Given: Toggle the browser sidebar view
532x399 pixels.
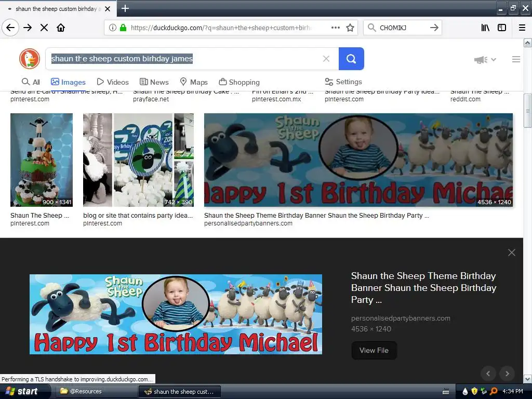Looking at the screenshot, I should [502, 28].
